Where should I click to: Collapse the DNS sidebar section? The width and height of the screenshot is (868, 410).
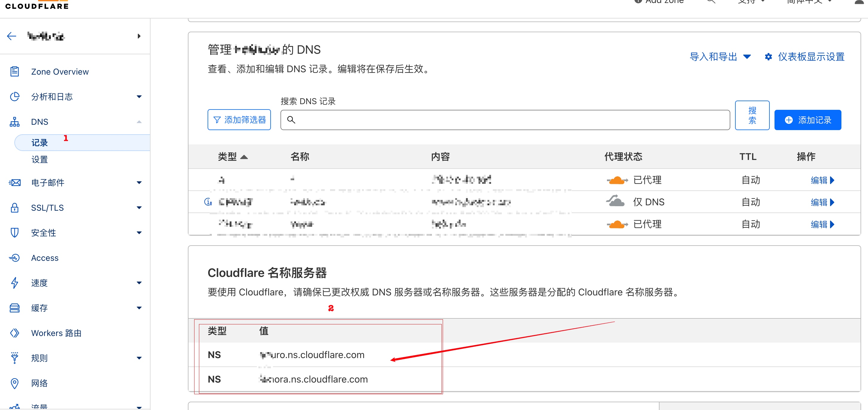click(x=139, y=122)
